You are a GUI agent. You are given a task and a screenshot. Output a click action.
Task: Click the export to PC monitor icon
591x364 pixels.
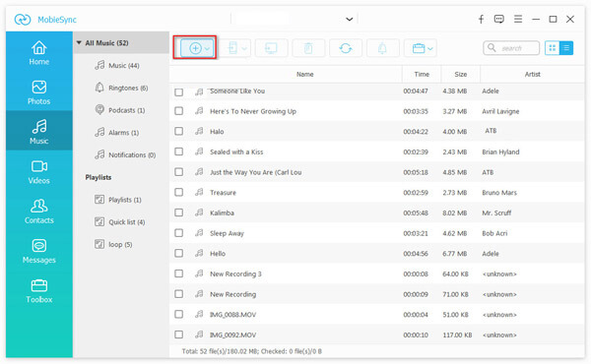tap(271, 48)
